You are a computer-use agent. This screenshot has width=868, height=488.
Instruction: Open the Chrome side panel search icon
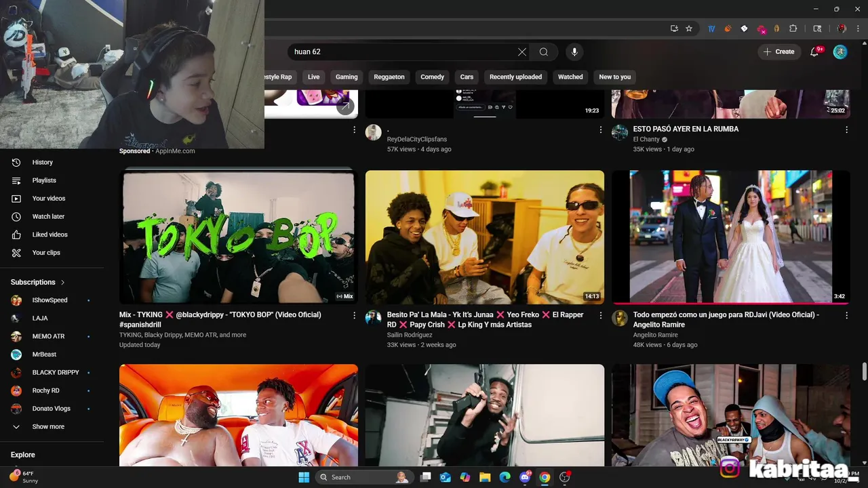point(817,28)
